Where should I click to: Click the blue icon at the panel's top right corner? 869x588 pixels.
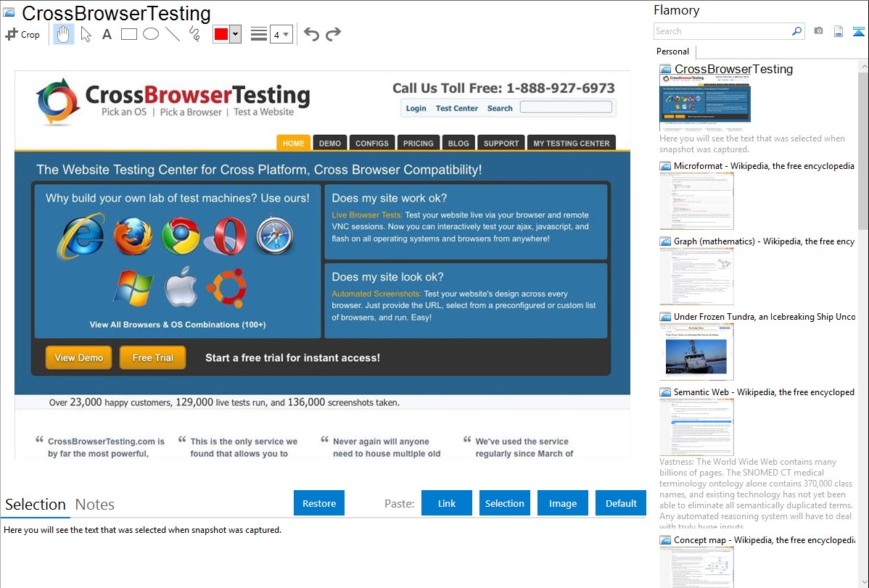click(x=858, y=31)
